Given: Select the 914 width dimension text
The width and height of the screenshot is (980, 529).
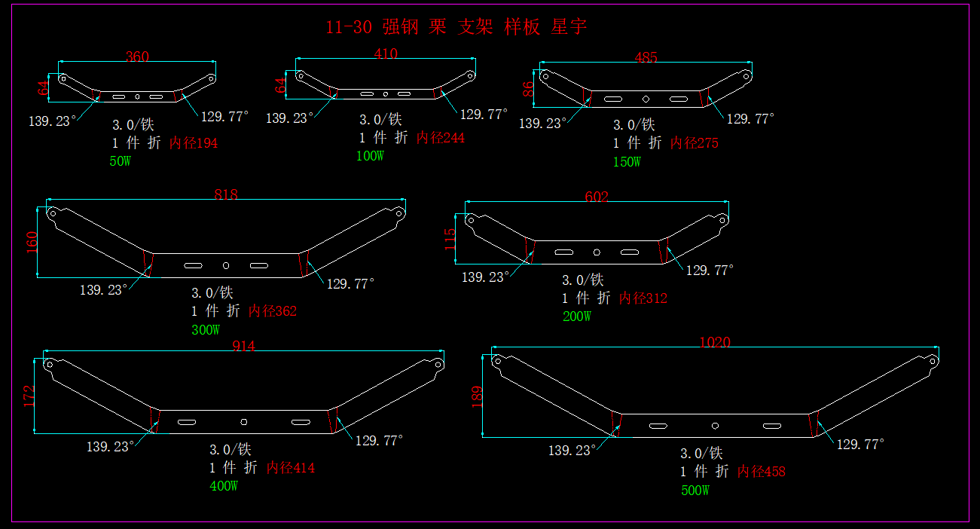Looking at the screenshot, I should click(243, 346).
